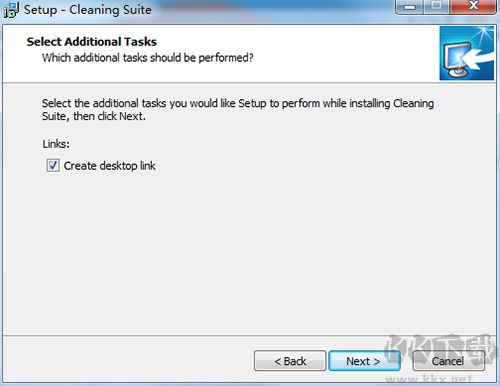
Task: Close the Setup - Cleaning Suite window
Action: click(x=473, y=7)
